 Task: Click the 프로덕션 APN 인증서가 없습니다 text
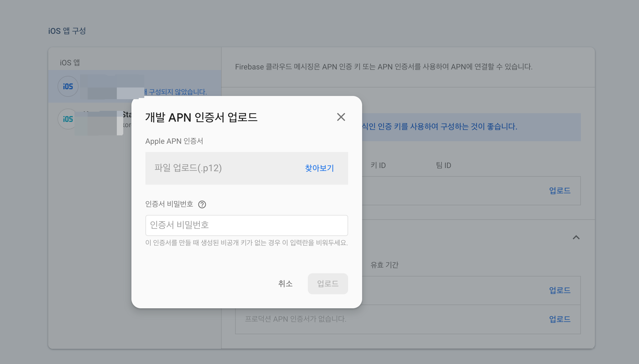[x=296, y=319]
